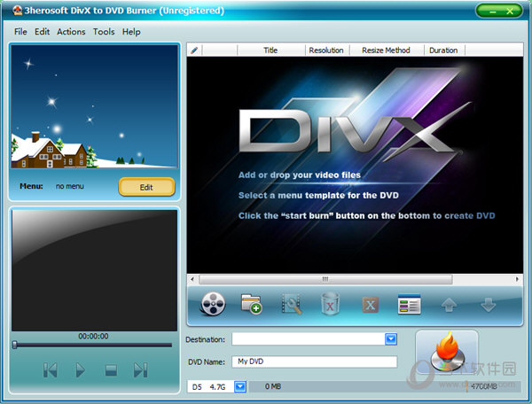Click the move down arrow icon
The image size is (532, 404).
[489, 305]
